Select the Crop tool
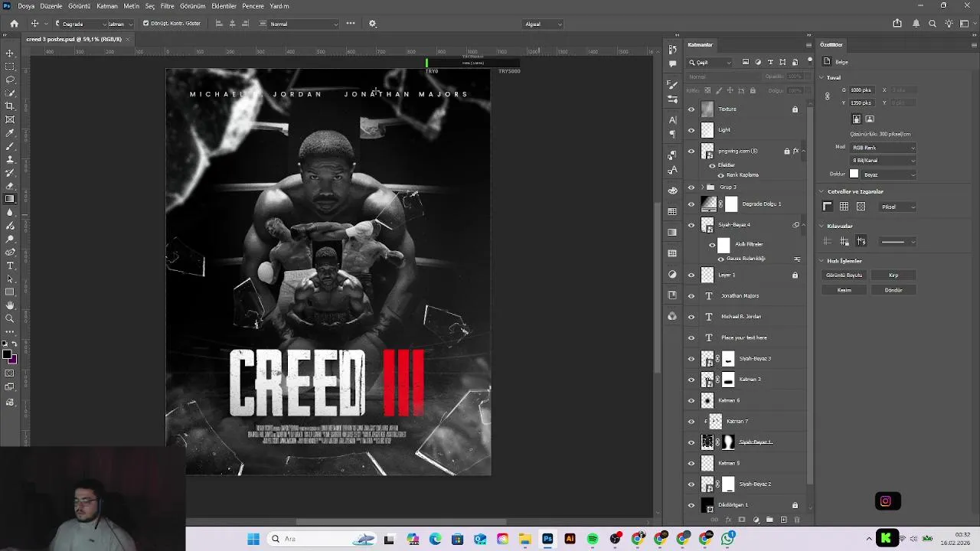Viewport: 980px width, 551px height. pyautogui.click(x=10, y=106)
